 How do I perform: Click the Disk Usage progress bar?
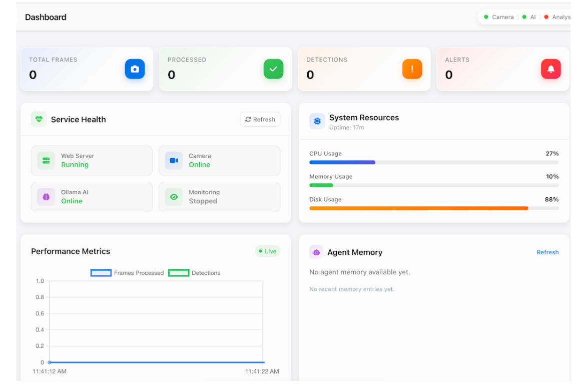pyautogui.click(x=433, y=208)
